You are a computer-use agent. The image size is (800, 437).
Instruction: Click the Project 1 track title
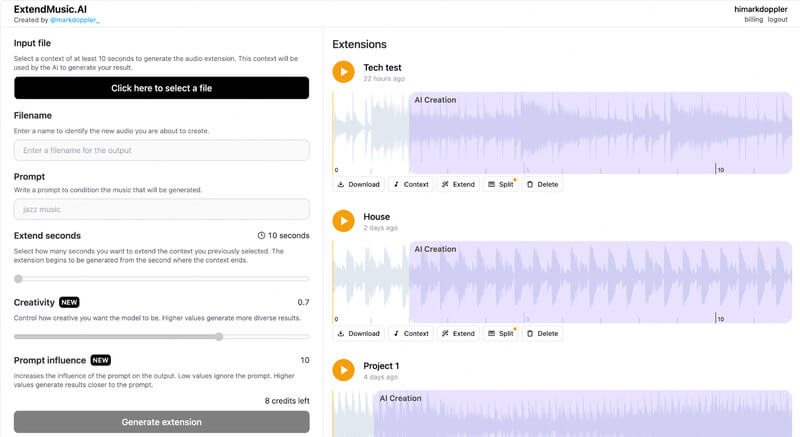381,366
